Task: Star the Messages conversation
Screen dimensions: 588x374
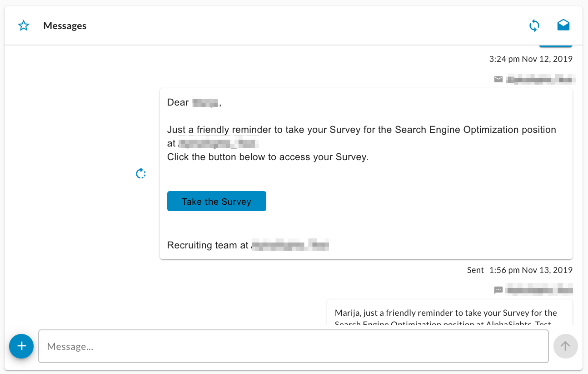Action: (x=24, y=26)
